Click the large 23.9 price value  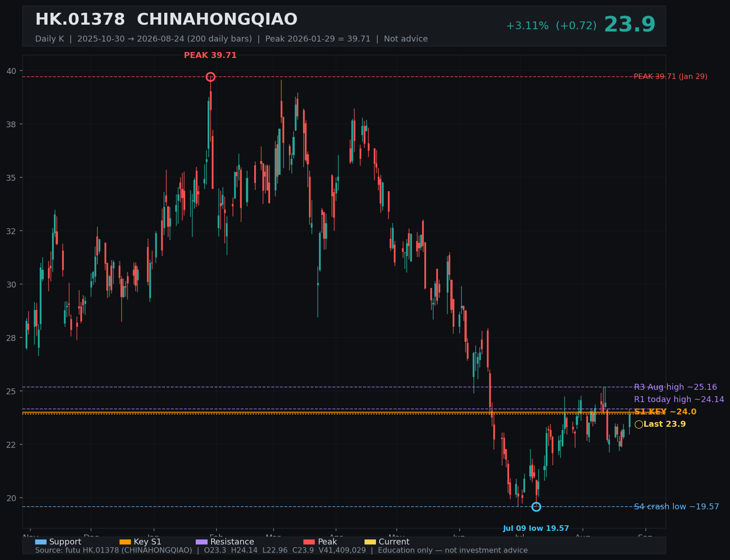coord(630,25)
